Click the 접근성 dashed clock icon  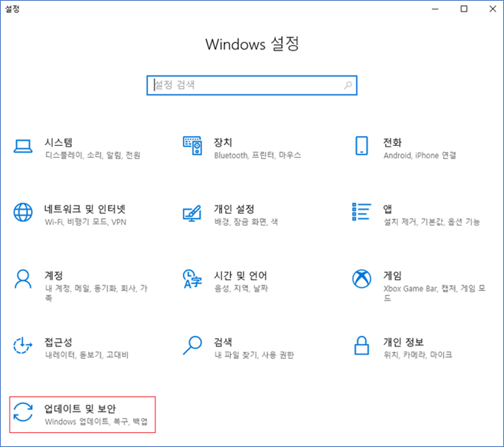click(23, 346)
